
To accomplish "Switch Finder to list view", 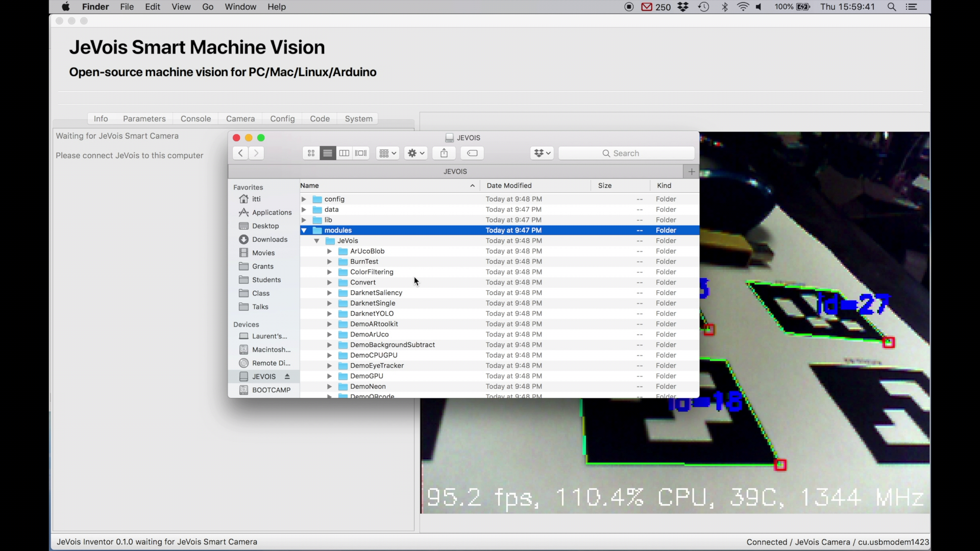I will (x=328, y=153).
